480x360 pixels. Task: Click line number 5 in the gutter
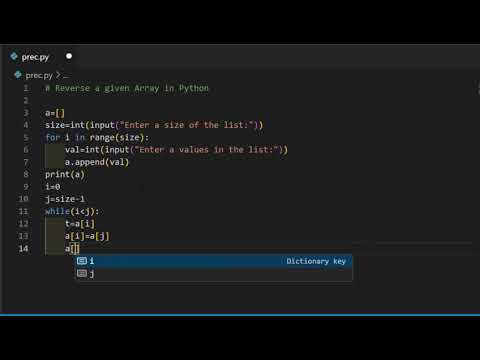pyautogui.click(x=26, y=137)
